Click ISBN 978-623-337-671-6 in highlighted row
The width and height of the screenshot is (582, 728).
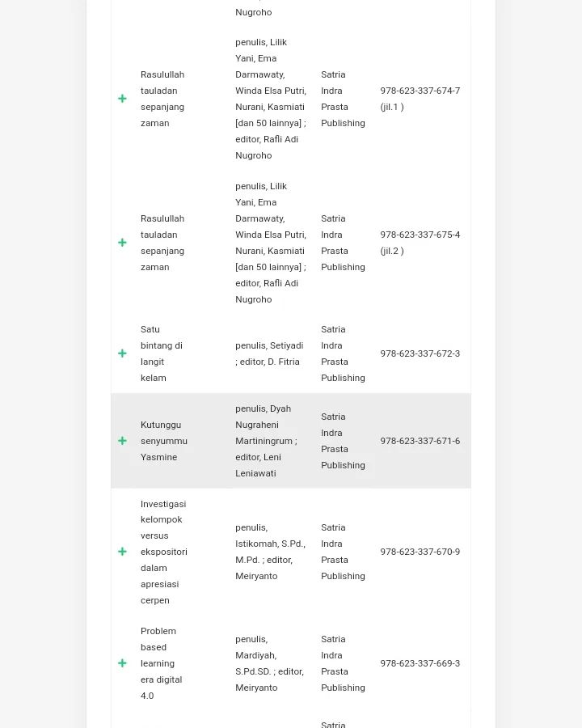pyautogui.click(x=420, y=441)
